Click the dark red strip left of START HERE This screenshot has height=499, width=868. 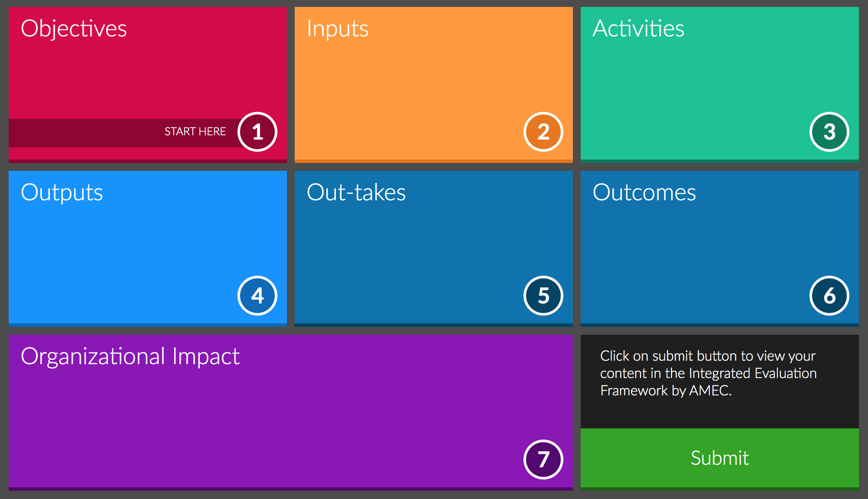point(78,133)
